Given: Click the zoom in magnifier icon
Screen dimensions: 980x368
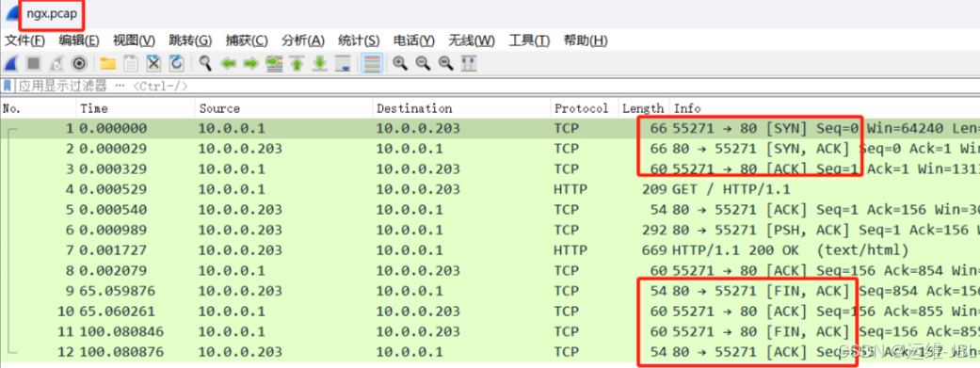Looking at the screenshot, I should coord(400,63).
